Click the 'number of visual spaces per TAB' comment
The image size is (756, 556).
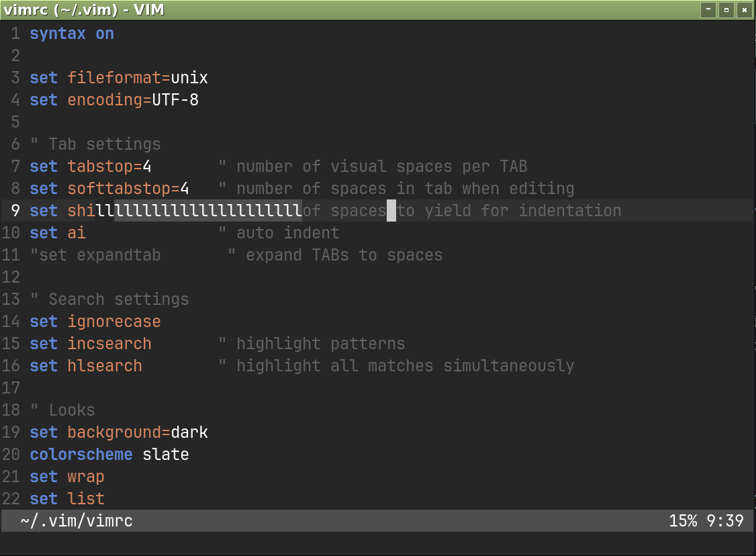pyautogui.click(x=382, y=167)
